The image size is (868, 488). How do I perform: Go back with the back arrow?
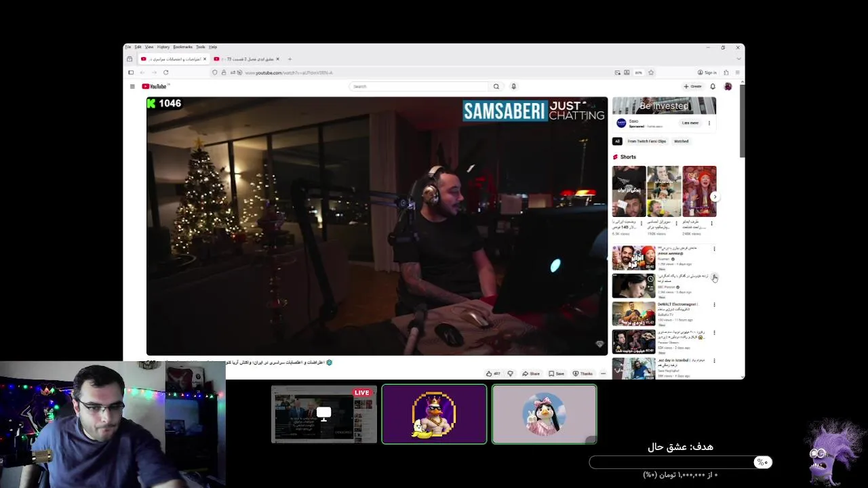point(142,73)
